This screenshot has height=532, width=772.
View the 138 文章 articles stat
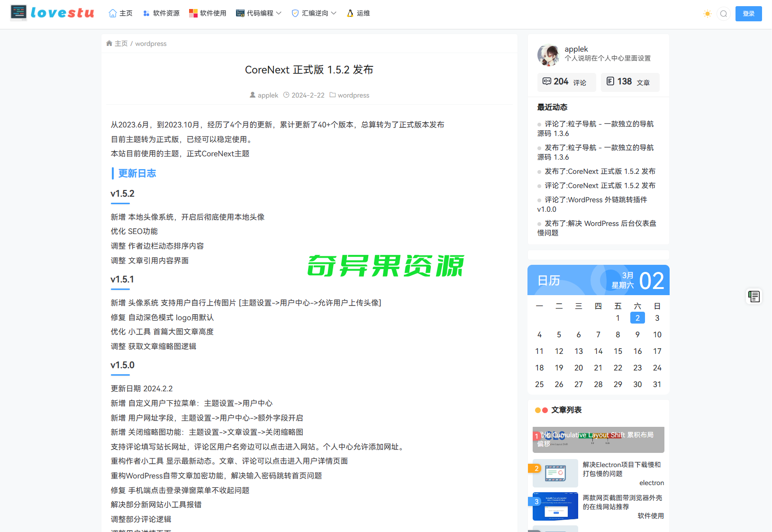(x=630, y=82)
